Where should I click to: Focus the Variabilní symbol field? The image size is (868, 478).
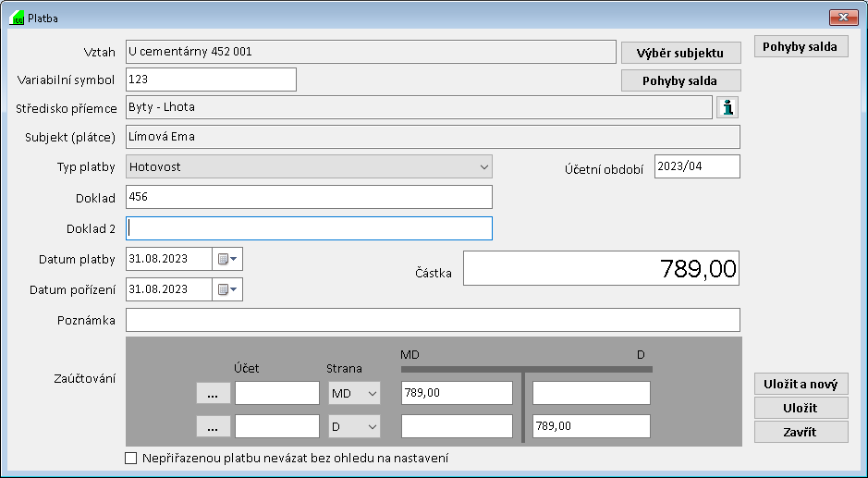click(211, 80)
